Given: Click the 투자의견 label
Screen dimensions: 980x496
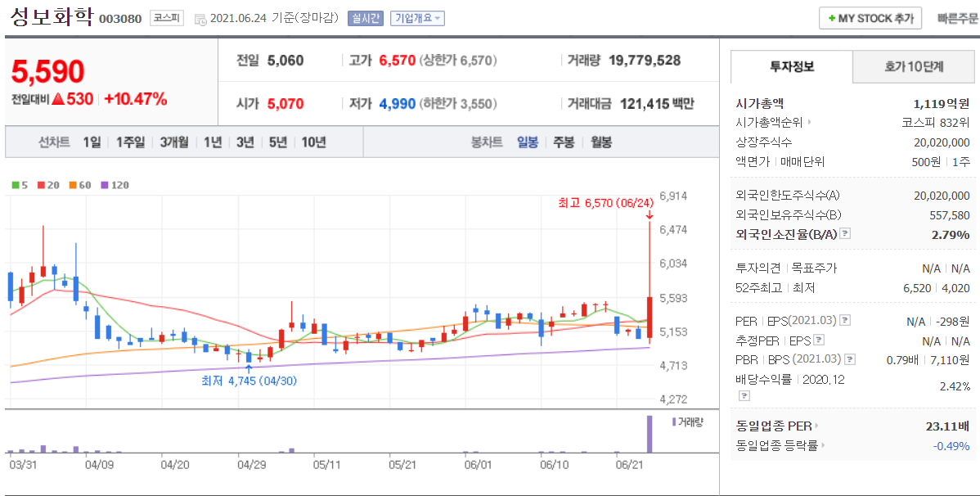Looking at the screenshot, I should coord(758,268).
